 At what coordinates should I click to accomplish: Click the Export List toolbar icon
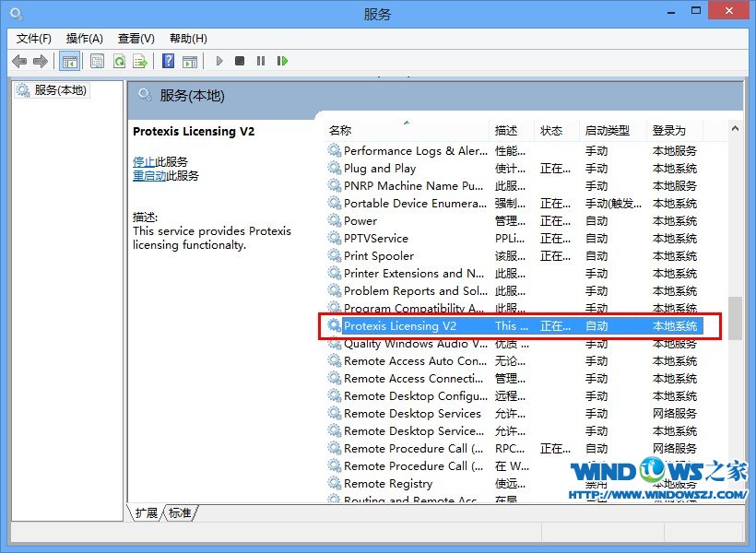[140, 61]
